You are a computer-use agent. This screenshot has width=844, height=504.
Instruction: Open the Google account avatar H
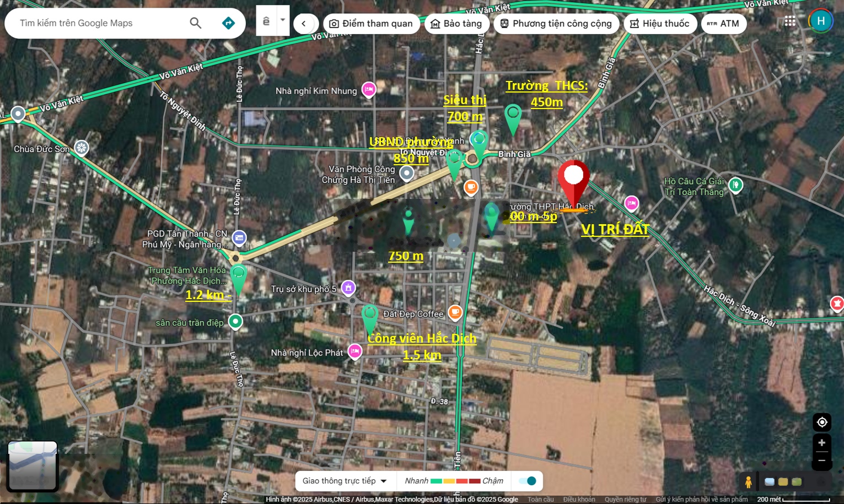821,21
